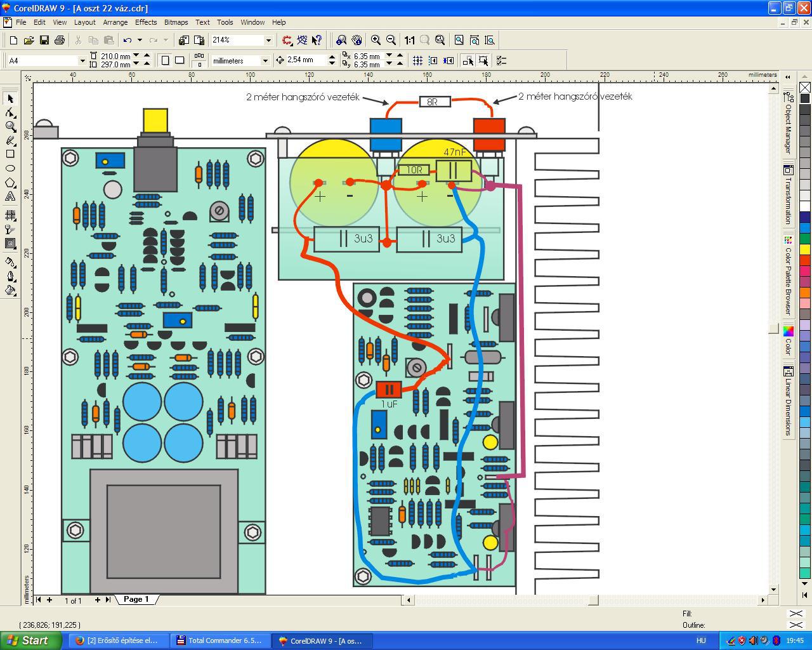Switch to Total Commander in the taskbar
This screenshot has height=650, width=812.
coord(219,640)
